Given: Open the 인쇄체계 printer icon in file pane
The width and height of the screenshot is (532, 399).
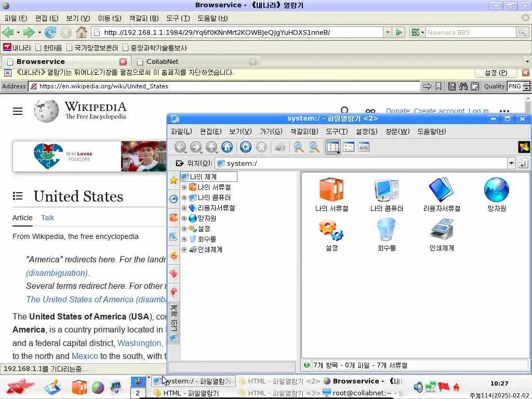Looking at the screenshot, I should (x=442, y=234).
